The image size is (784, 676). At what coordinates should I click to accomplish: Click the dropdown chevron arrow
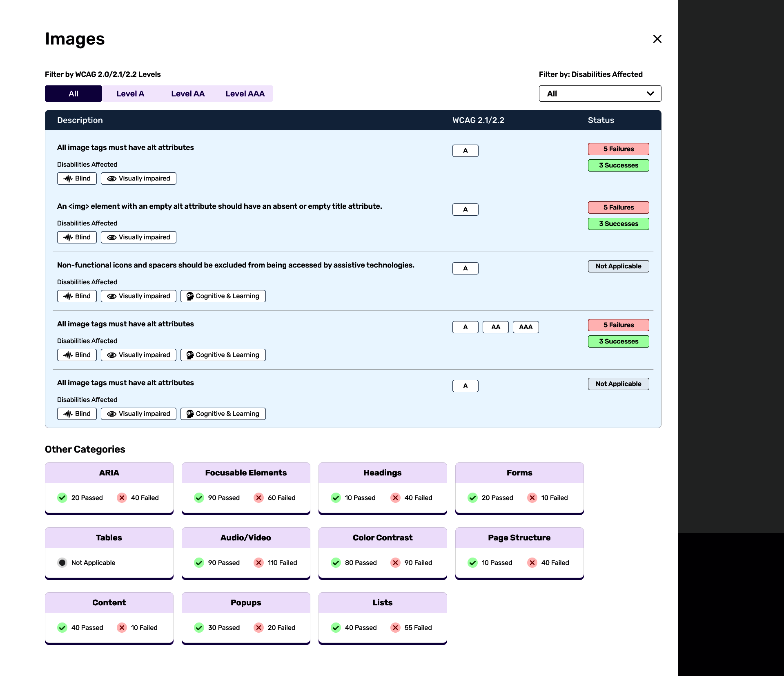(650, 94)
